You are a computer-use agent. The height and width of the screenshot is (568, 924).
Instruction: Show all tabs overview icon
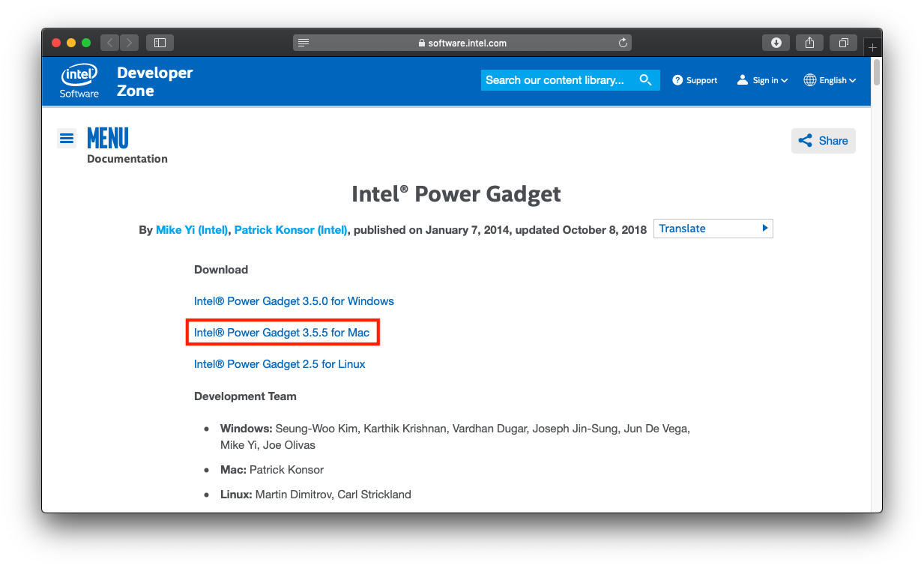tap(843, 43)
